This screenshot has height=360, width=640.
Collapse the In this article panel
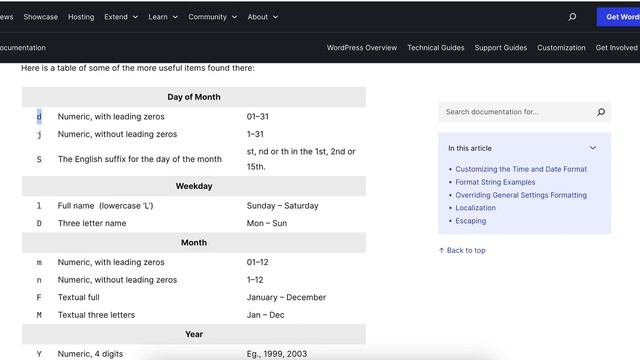pyautogui.click(x=593, y=148)
